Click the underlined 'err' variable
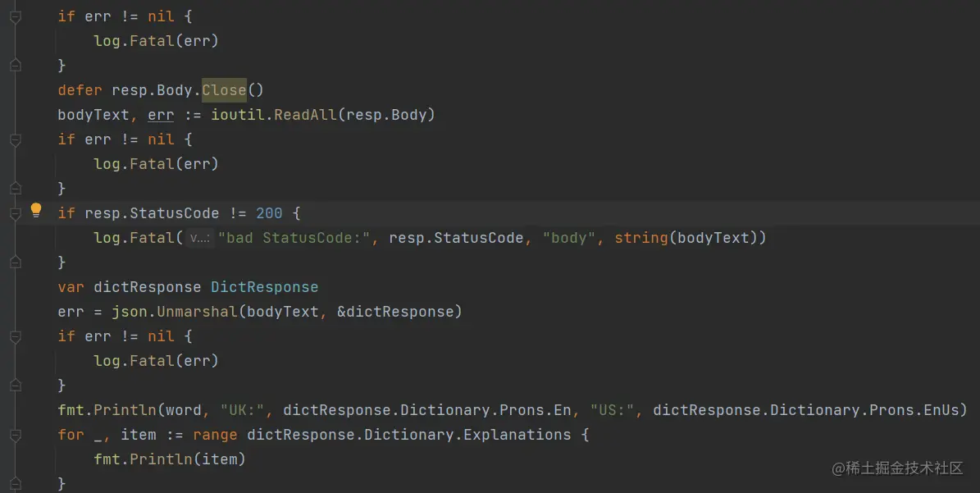This screenshot has height=493, width=980. [x=161, y=115]
